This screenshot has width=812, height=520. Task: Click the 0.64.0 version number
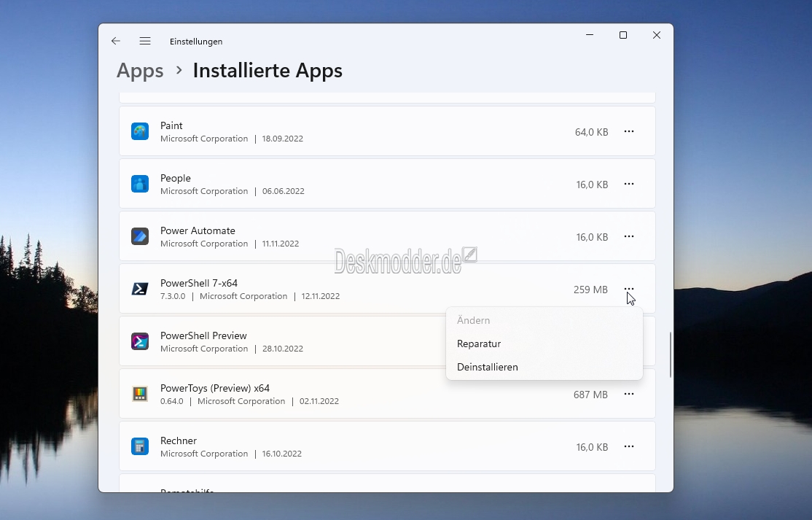172,401
